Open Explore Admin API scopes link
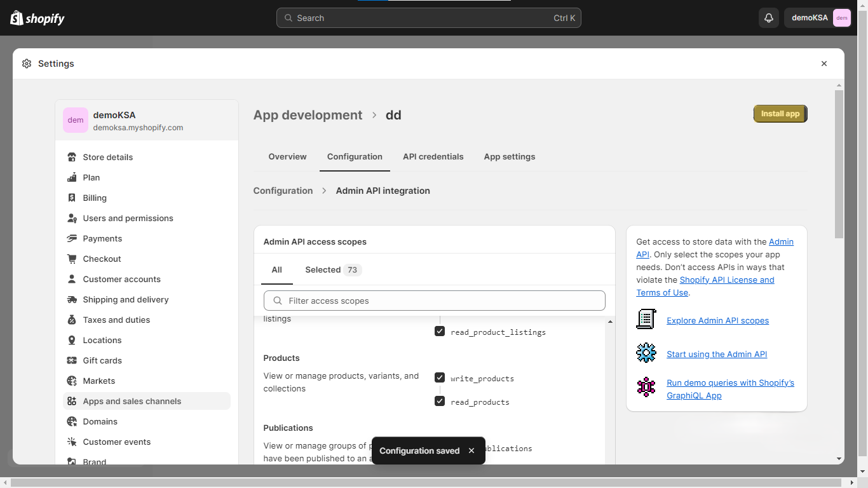868x488 pixels. 717,320
